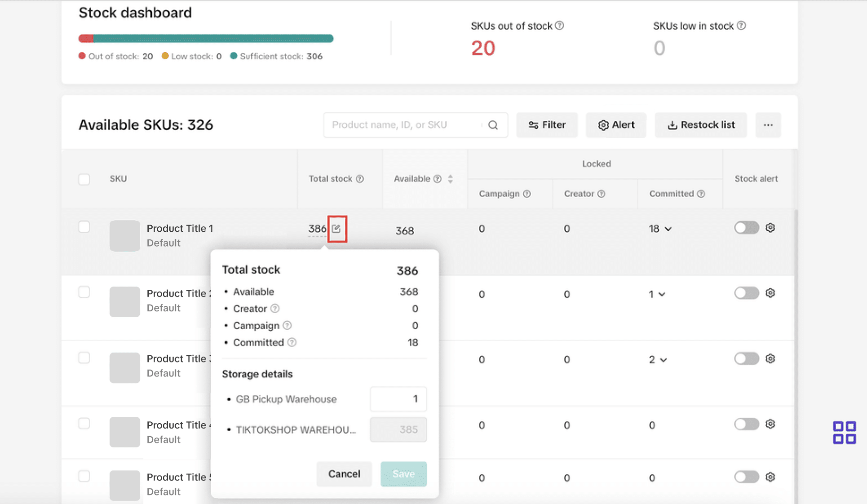Open the Alert settings button
The image size is (867, 504).
(x=616, y=125)
